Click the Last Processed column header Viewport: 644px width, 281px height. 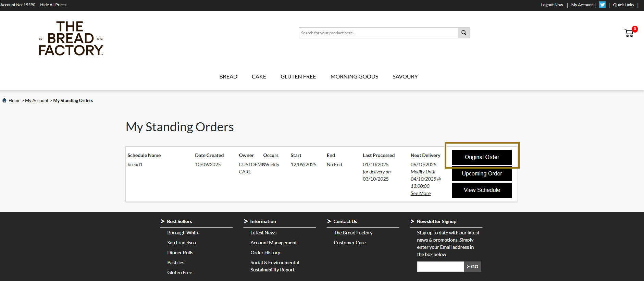point(379,155)
